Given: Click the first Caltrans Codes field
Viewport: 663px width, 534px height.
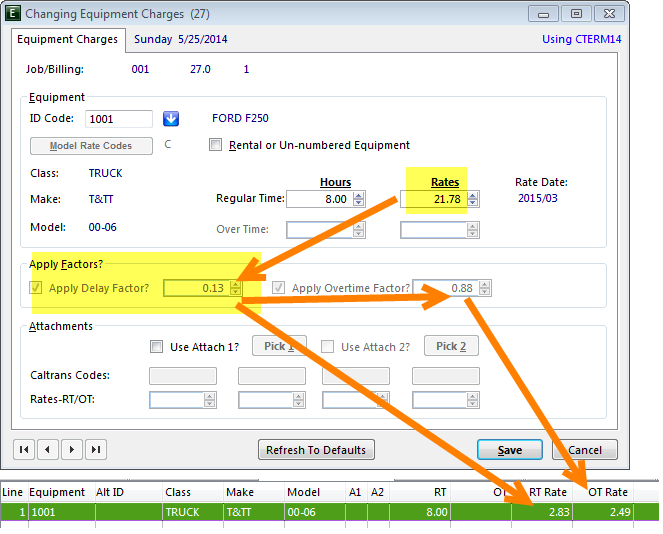Looking at the screenshot, I should (183, 376).
